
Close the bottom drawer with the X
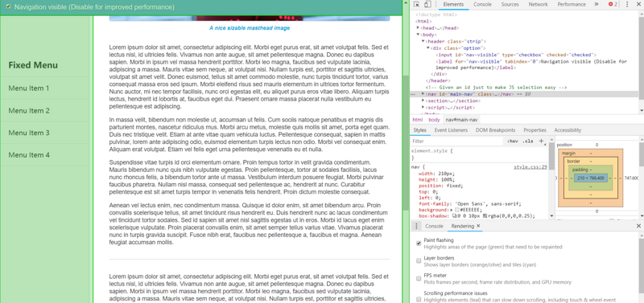638,226
